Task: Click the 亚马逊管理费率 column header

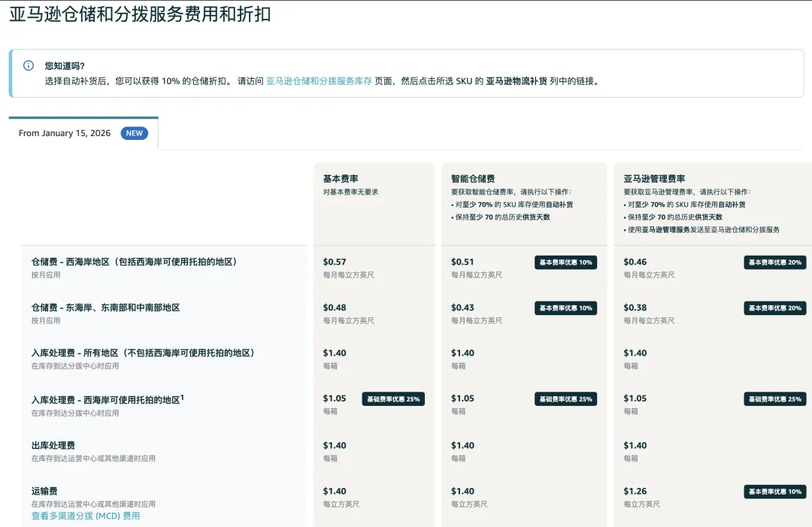Action: point(654,179)
